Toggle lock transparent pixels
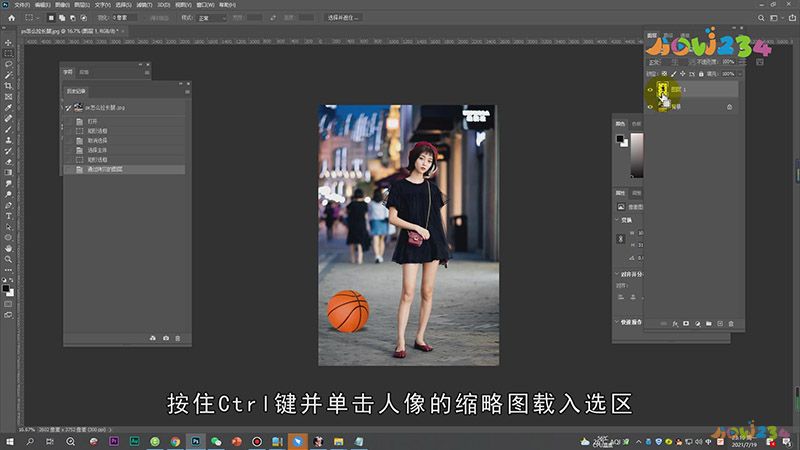 664,74
